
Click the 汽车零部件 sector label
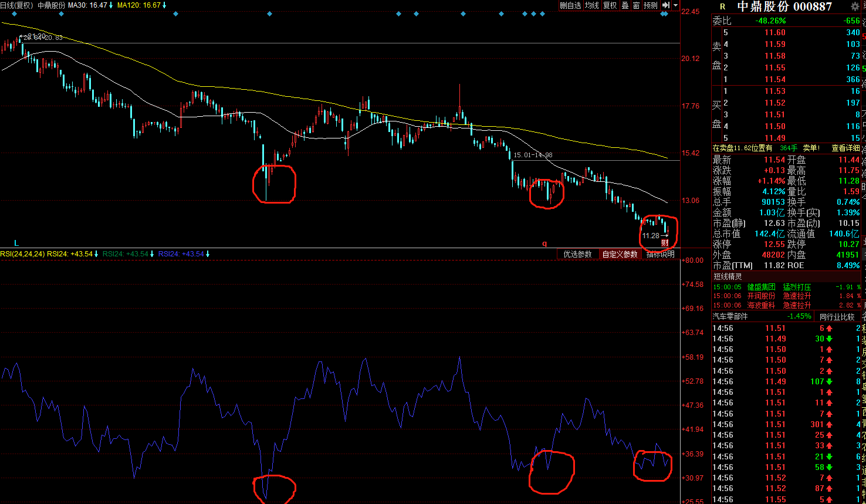point(730,316)
